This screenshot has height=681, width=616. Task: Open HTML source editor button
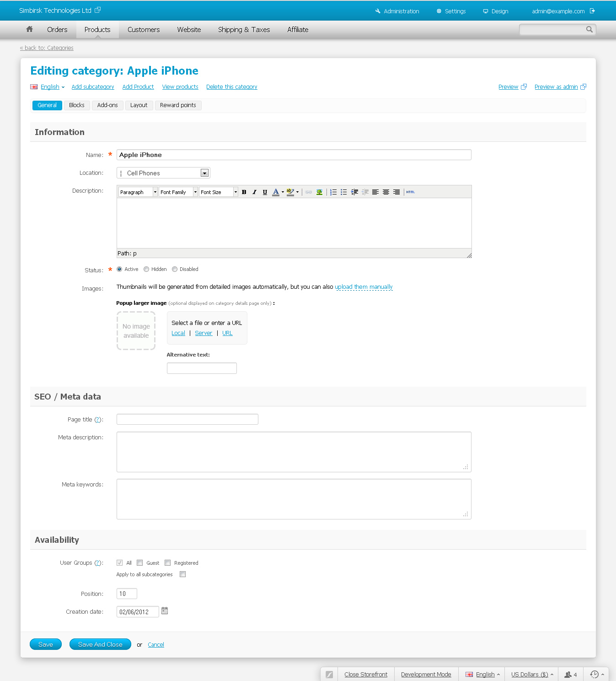click(x=411, y=192)
